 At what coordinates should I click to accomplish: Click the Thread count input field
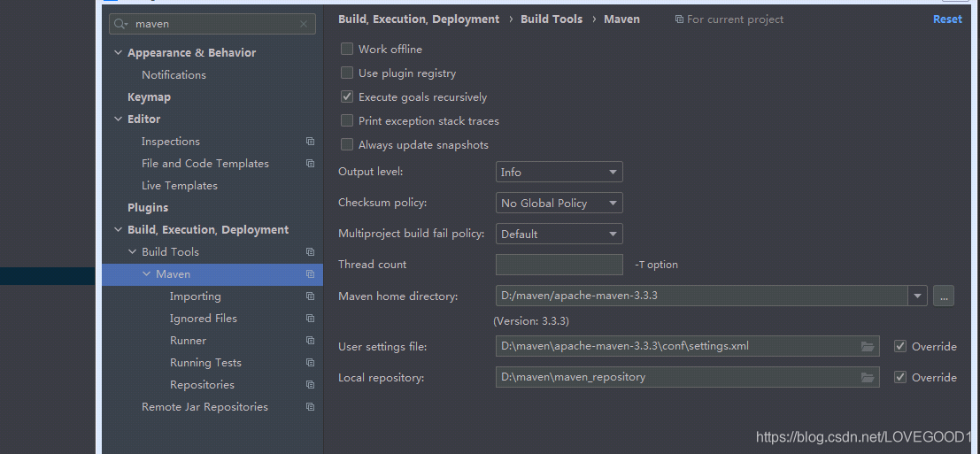point(559,265)
